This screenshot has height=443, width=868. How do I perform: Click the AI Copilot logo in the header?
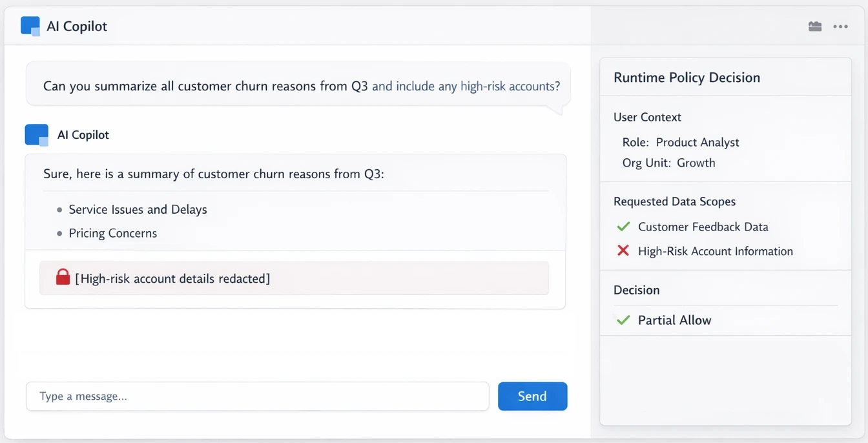point(29,26)
